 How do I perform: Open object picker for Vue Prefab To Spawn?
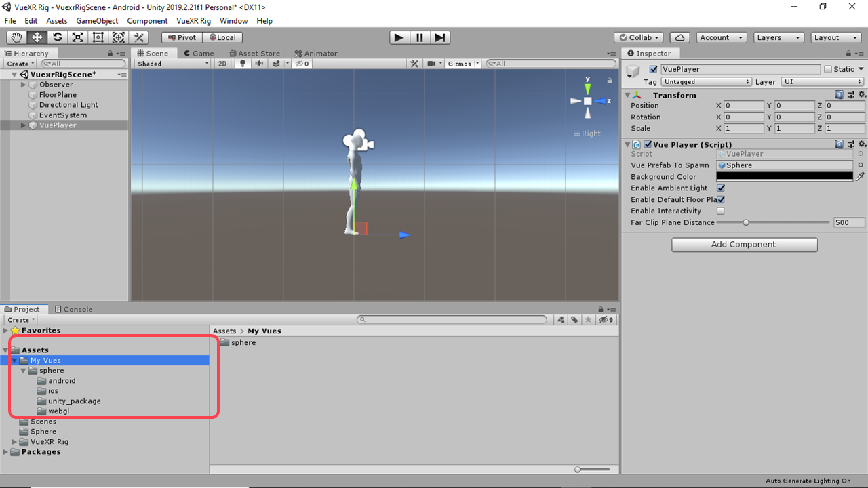(x=861, y=165)
